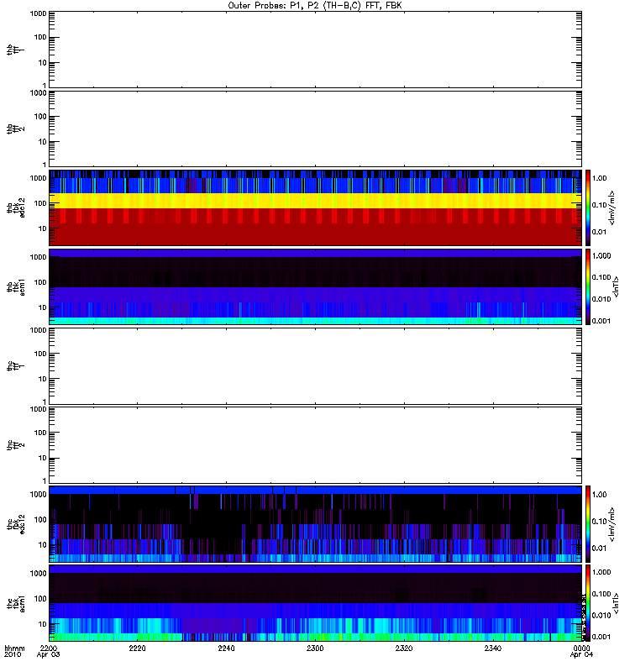Click the 'thb fff 1' y-axis title
This screenshot has width=630, height=672.
(15, 50)
